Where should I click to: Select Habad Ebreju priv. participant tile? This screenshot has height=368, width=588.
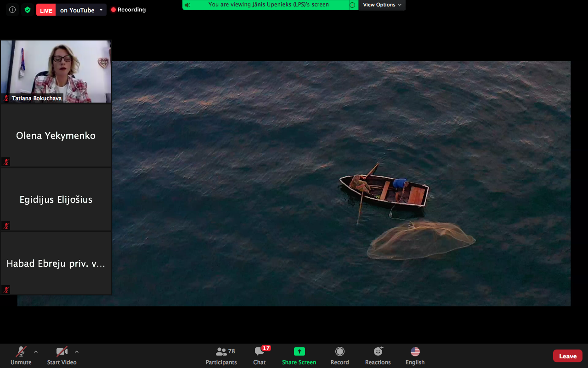pos(56,264)
